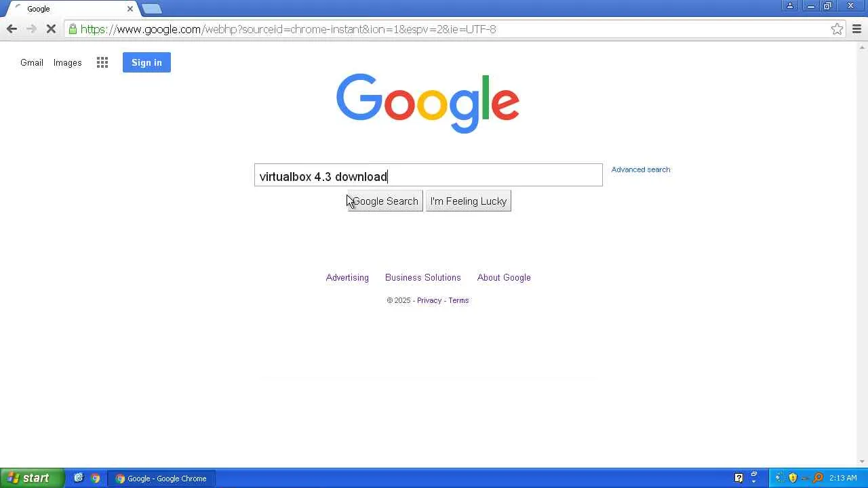Minimize the Chrome window

(811, 6)
